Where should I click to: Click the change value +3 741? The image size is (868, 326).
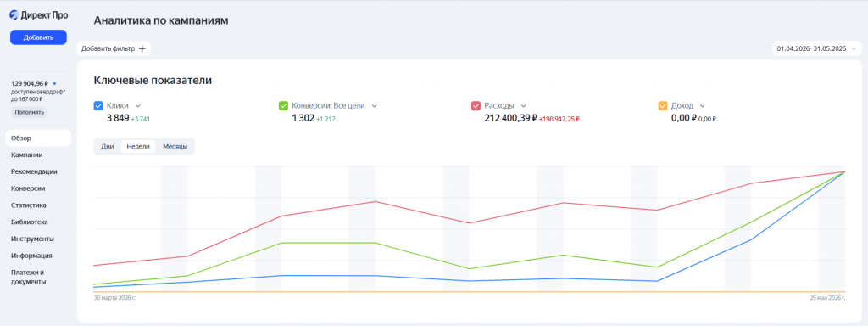coord(141,119)
